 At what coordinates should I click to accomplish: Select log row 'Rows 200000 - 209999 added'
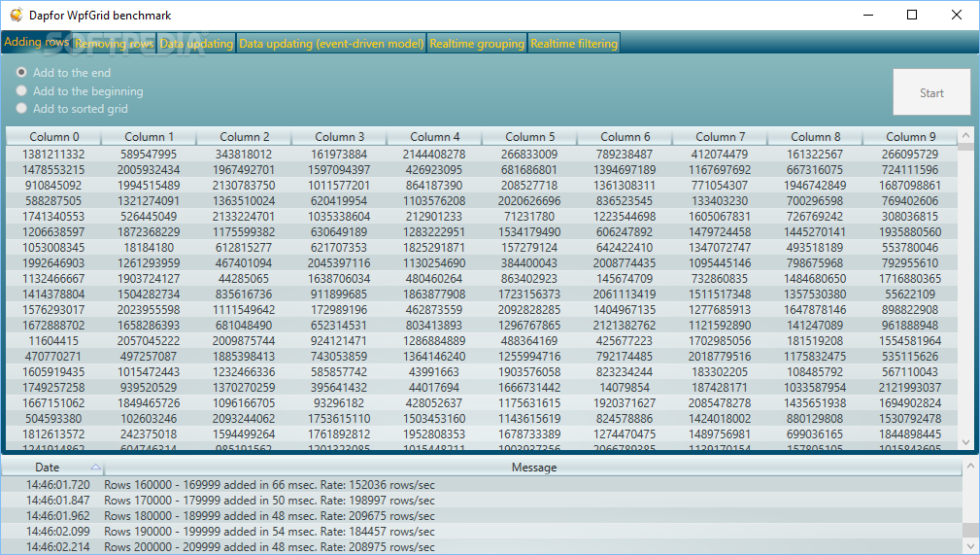tap(481, 547)
